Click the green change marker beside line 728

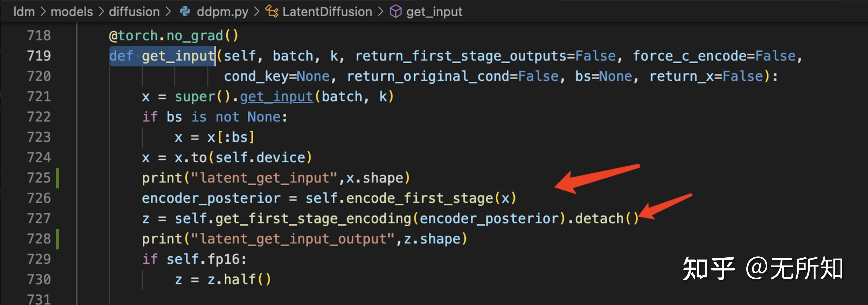[58, 239]
